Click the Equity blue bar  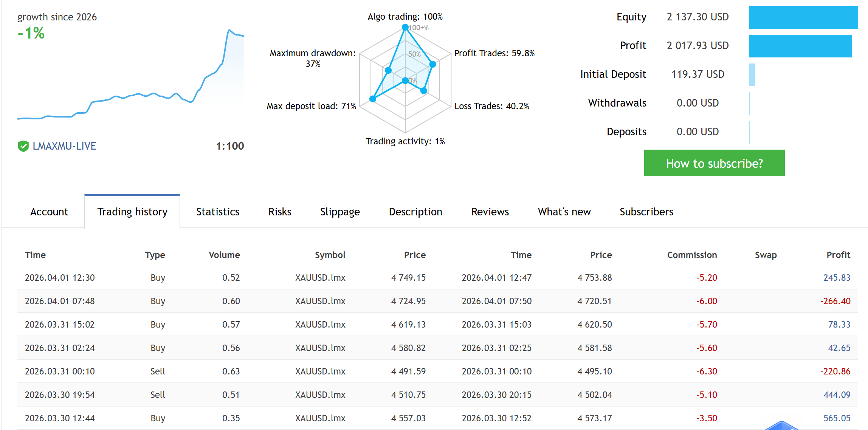click(803, 17)
